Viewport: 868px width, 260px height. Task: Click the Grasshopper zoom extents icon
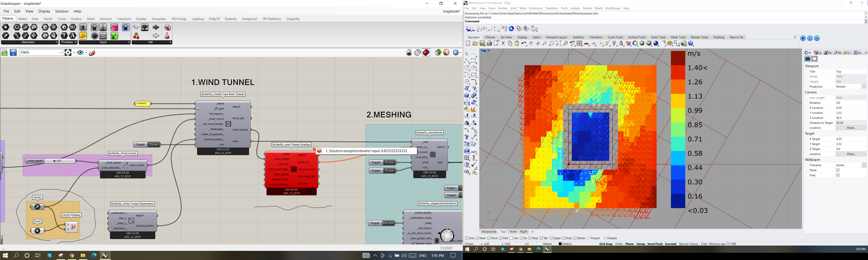pyautogui.click(x=68, y=52)
